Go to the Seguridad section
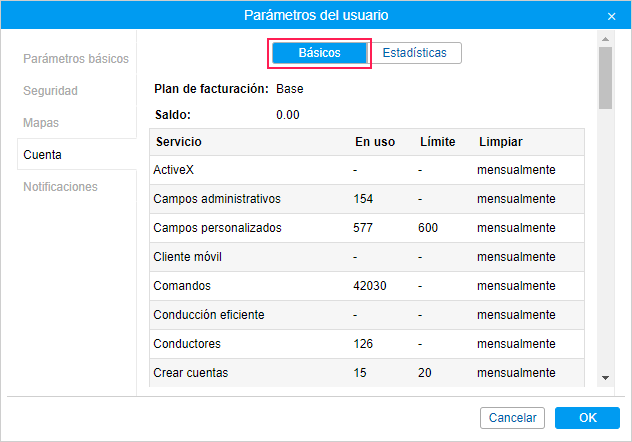Image resolution: width=632 pixels, height=442 pixels. click(51, 91)
